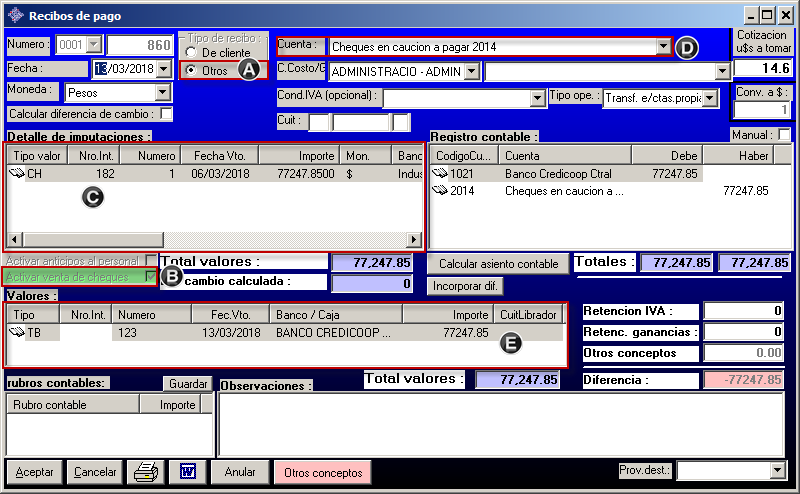800x494 pixels.
Task: Expand the Moneda dropdown
Action: pyautogui.click(x=162, y=93)
